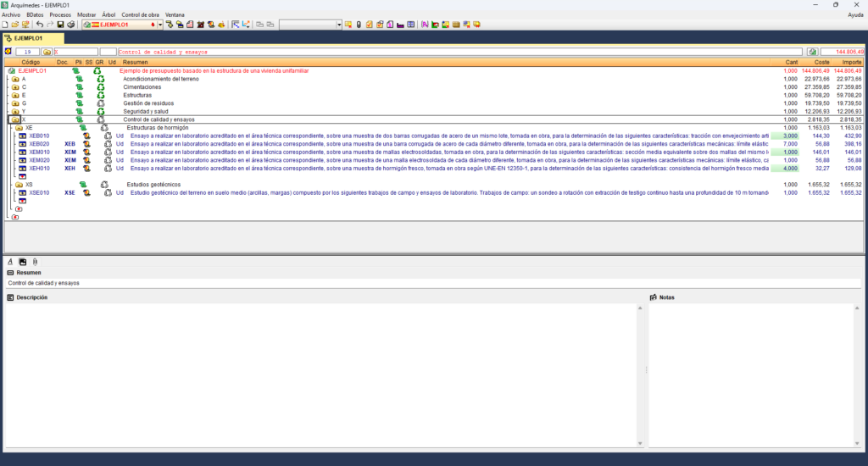The width and height of the screenshot is (868, 466).
Task: Open the Archivo menu
Action: click(x=11, y=15)
